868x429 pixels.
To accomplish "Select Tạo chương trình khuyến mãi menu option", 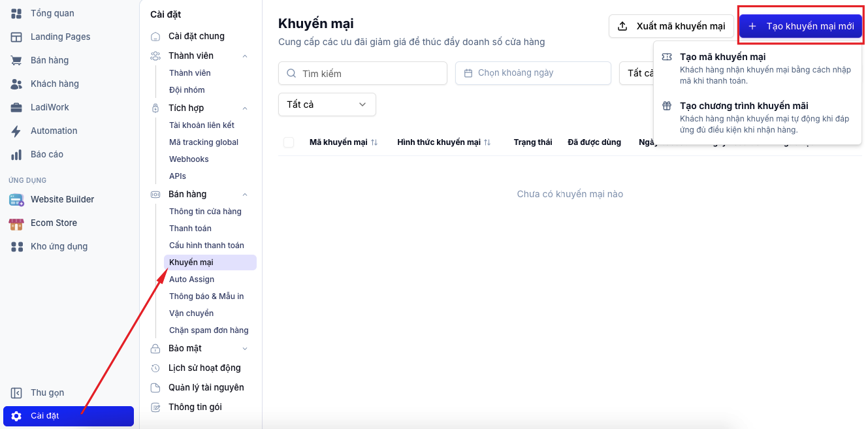I will click(x=757, y=118).
